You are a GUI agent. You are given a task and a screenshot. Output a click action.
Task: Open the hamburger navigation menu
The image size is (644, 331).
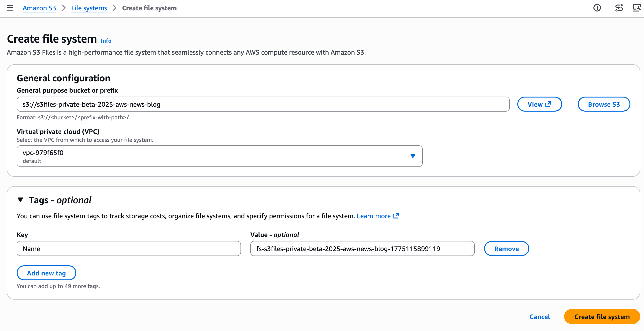pyautogui.click(x=10, y=8)
